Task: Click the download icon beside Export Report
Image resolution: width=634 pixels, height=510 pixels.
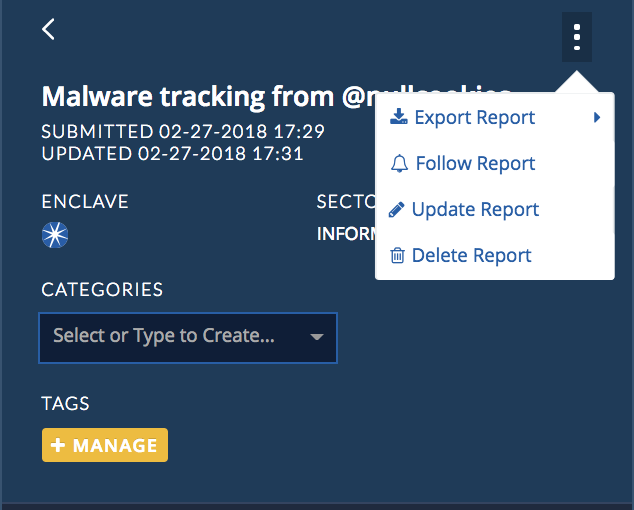Action: (398, 116)
